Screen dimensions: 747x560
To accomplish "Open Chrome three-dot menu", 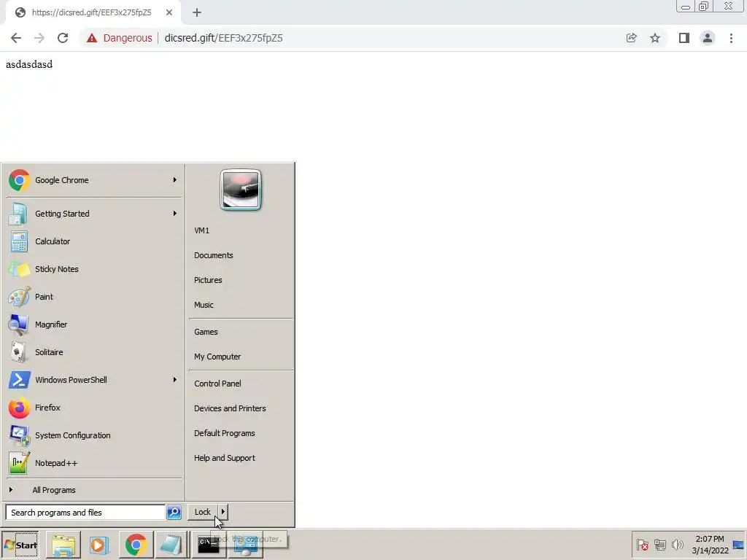I will (731, 38).
